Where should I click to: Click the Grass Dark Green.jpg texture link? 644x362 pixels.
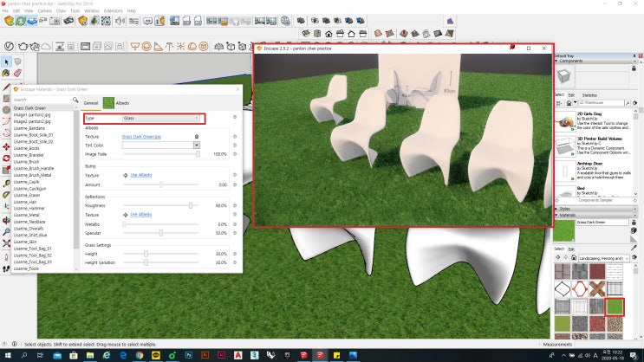pos(141,137)
